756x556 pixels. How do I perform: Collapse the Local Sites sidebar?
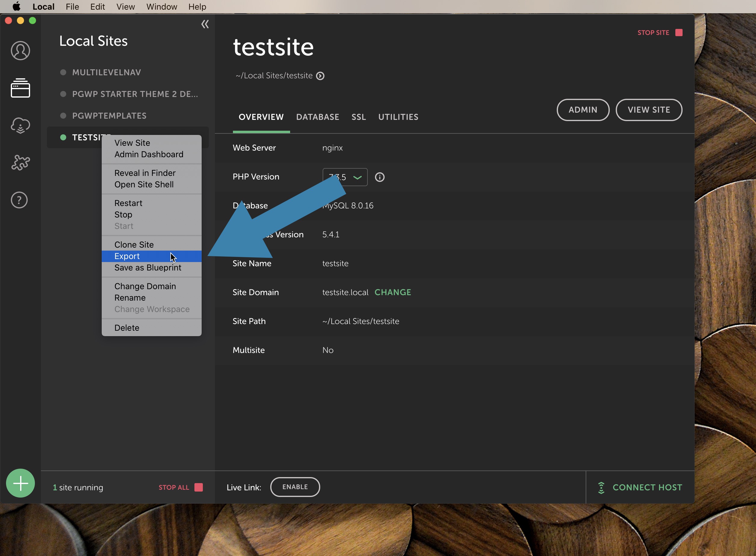205,24
